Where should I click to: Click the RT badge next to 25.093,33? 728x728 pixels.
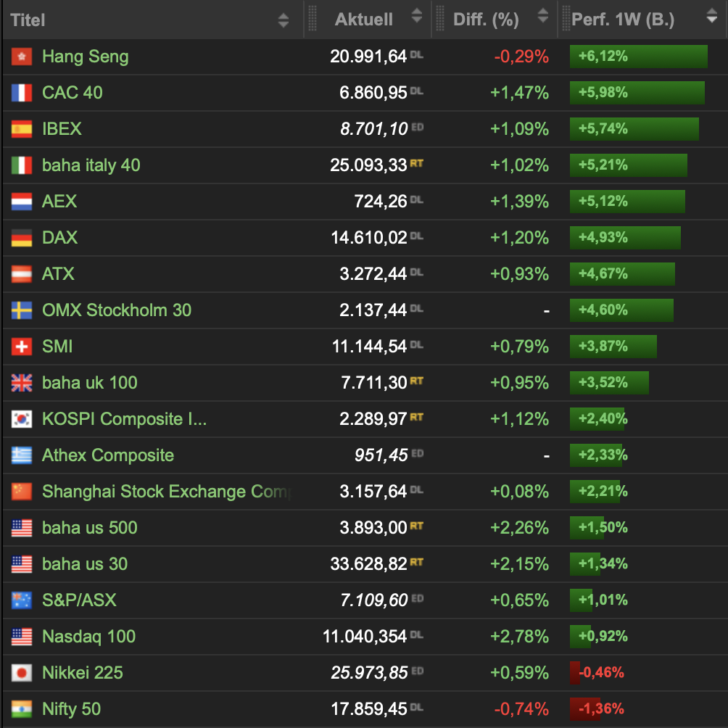coord(416,163)
